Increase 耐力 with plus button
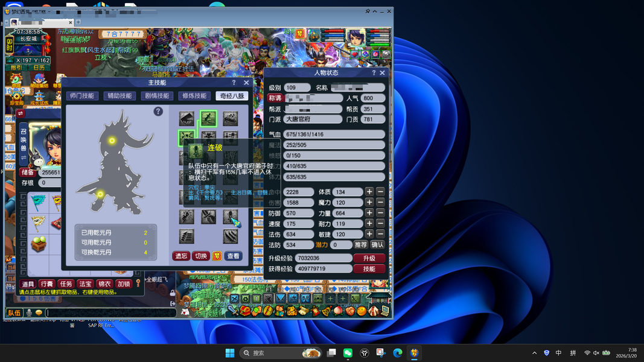Image resolution: width=644 pixels, height=362 pixels. tap(369, 224)
